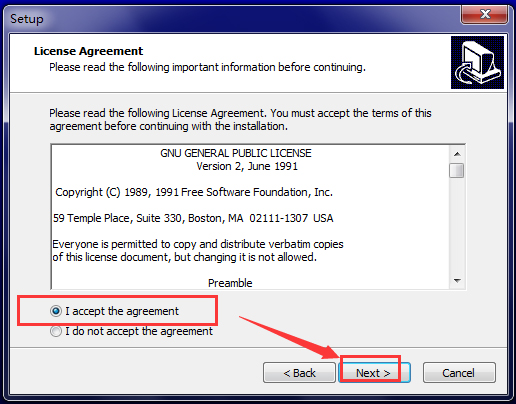Go to previous step with Back button
This screenshot has width=516, height=404.
point(299,373)
